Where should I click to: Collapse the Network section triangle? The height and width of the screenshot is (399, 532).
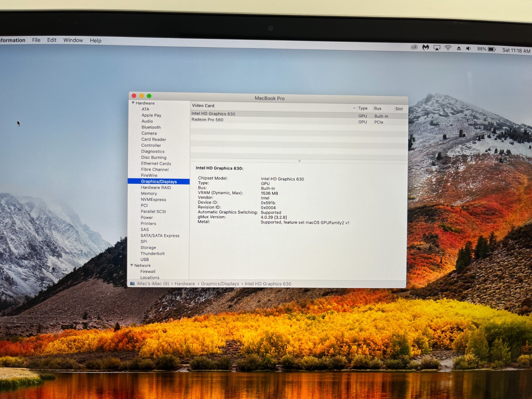(132, 265)
